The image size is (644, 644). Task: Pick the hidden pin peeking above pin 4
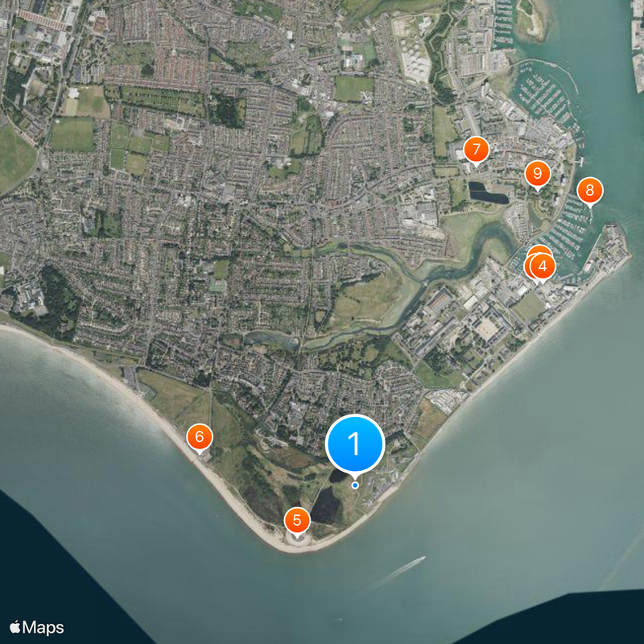pyautogui.click(x=539, y=249)
